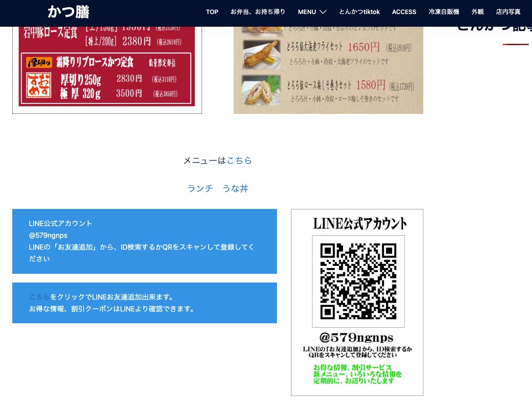Open the red tonkatsu menu image
The height and width of the screenshot is (403, 532).
107,70
